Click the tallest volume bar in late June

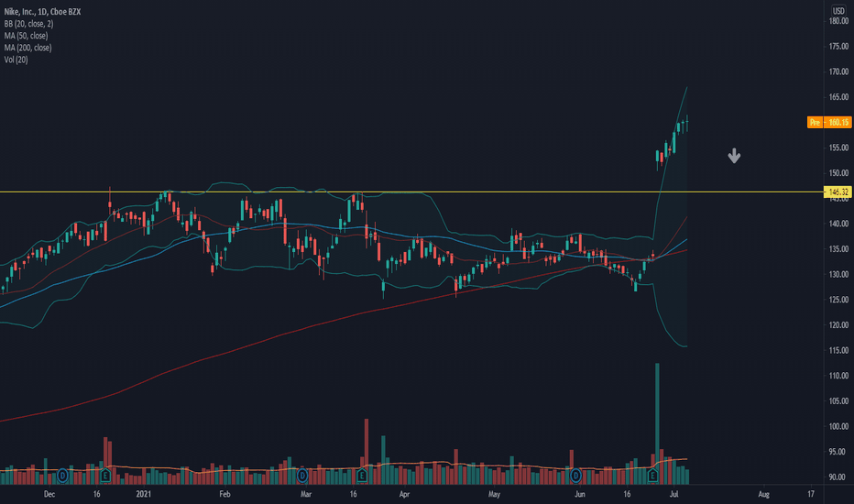tap(657, 423)
